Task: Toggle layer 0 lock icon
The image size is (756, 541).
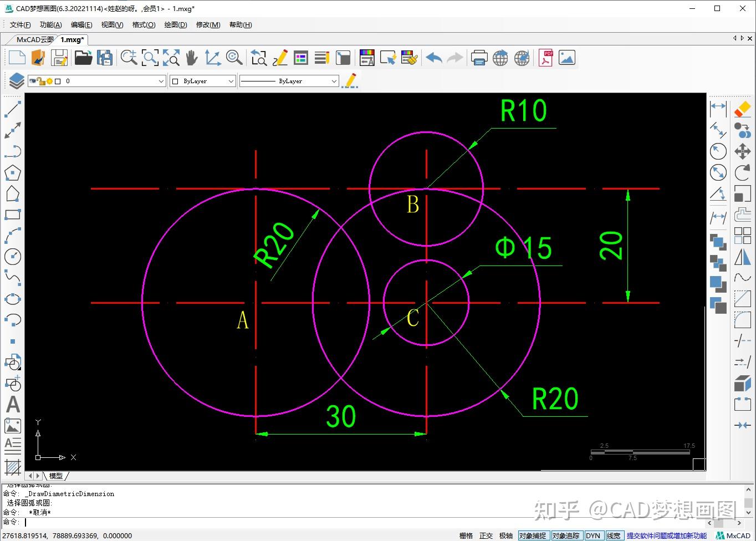Action: pos(41,81)
